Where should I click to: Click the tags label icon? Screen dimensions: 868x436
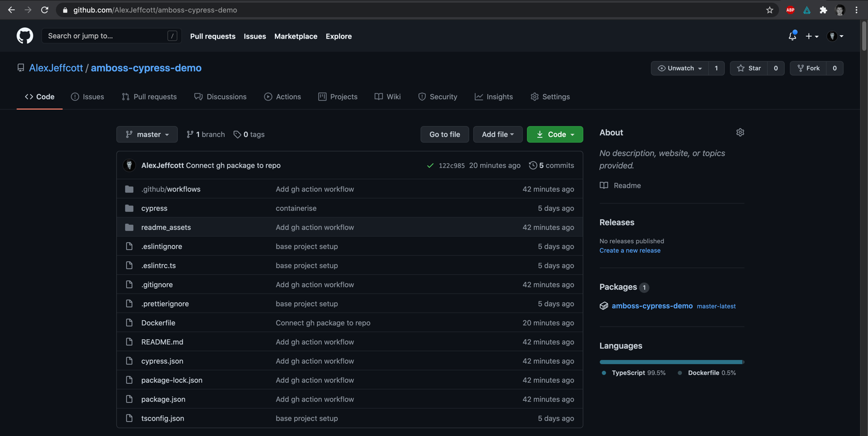coord(237,134)
